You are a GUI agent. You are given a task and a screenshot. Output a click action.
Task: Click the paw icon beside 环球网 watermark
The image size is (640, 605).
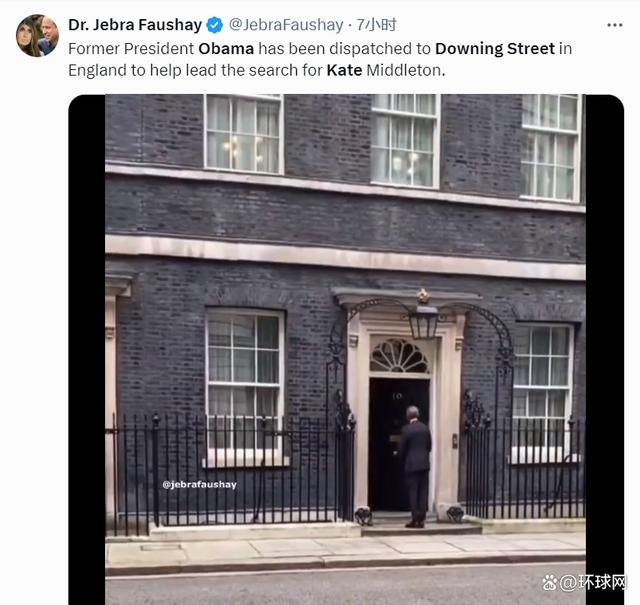[x=550, y=581]
